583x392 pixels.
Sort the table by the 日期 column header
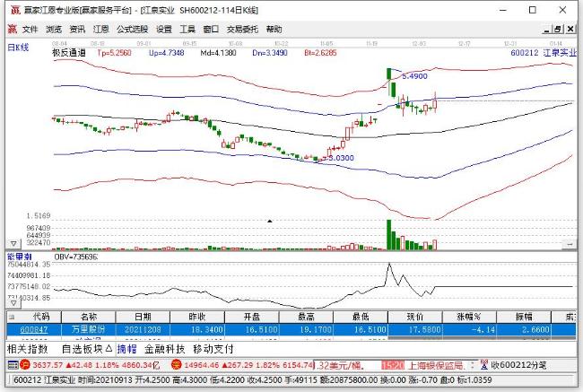(x=143, y=317)
